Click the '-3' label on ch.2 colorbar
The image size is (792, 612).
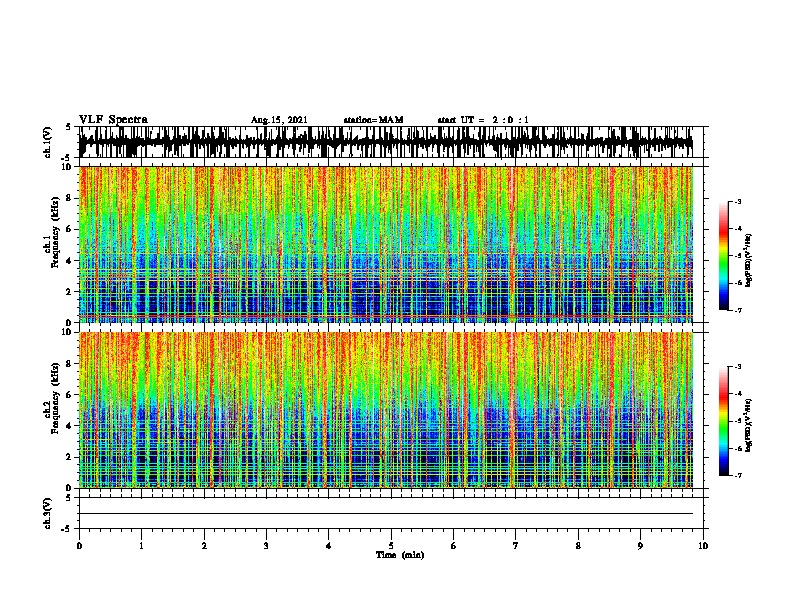738,367
